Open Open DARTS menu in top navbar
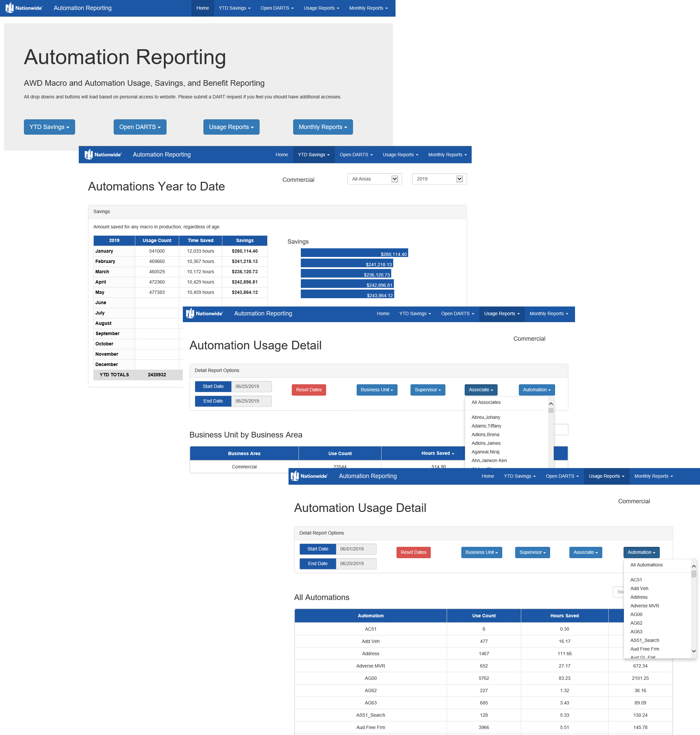 [277, 8]
